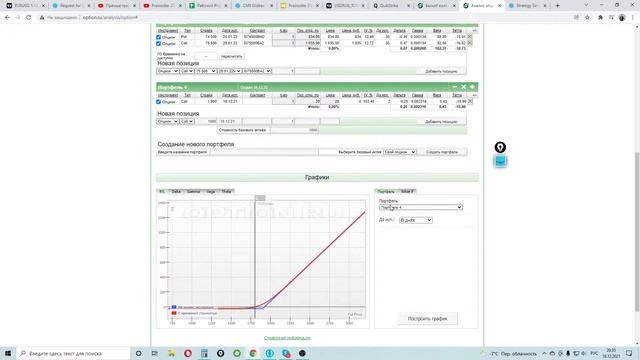Open Task View on the taskbar

(x=155, y=353)
